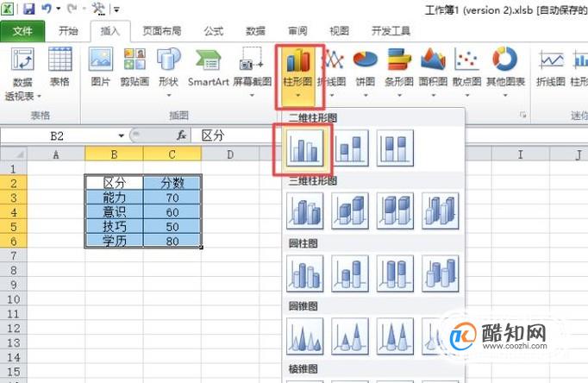Select cell with value 80
588x383 pixels.
pyautogui.click(x=172, y=242)
